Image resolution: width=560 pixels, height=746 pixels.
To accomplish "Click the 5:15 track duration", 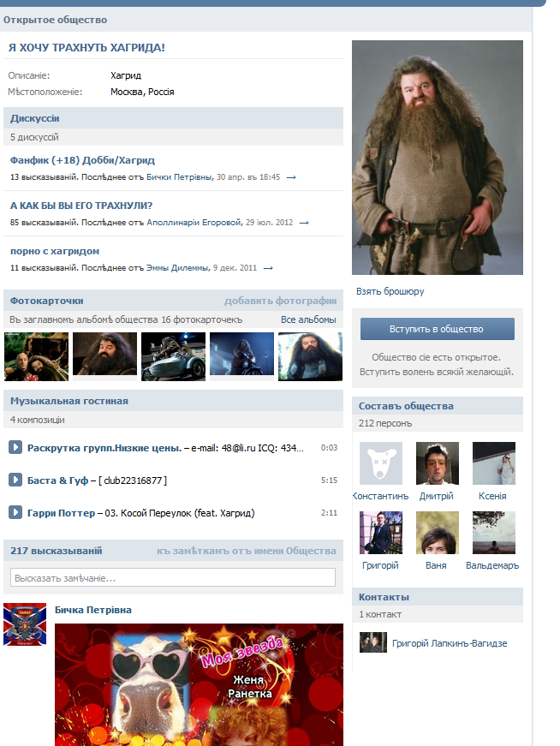I will [329, 480].
